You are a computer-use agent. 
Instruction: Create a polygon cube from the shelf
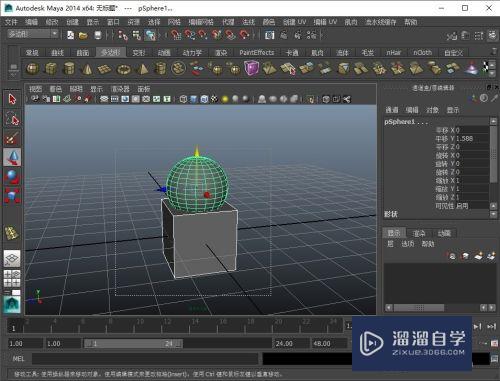[x=51, y=69]
